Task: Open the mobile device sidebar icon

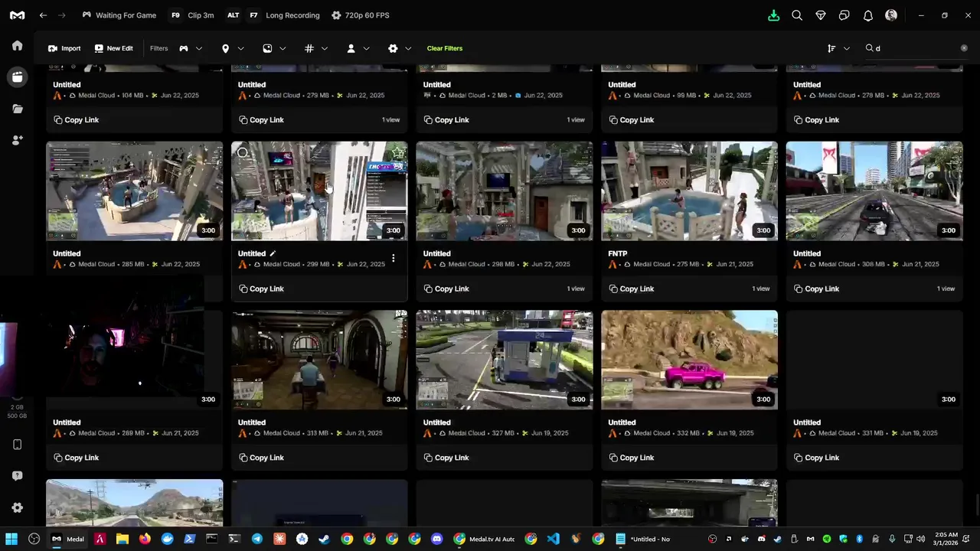Action: click(x=17, y=445)
